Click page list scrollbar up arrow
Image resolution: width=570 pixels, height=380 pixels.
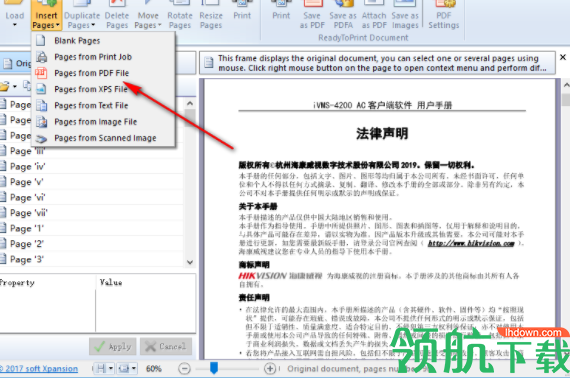[190, 103]
